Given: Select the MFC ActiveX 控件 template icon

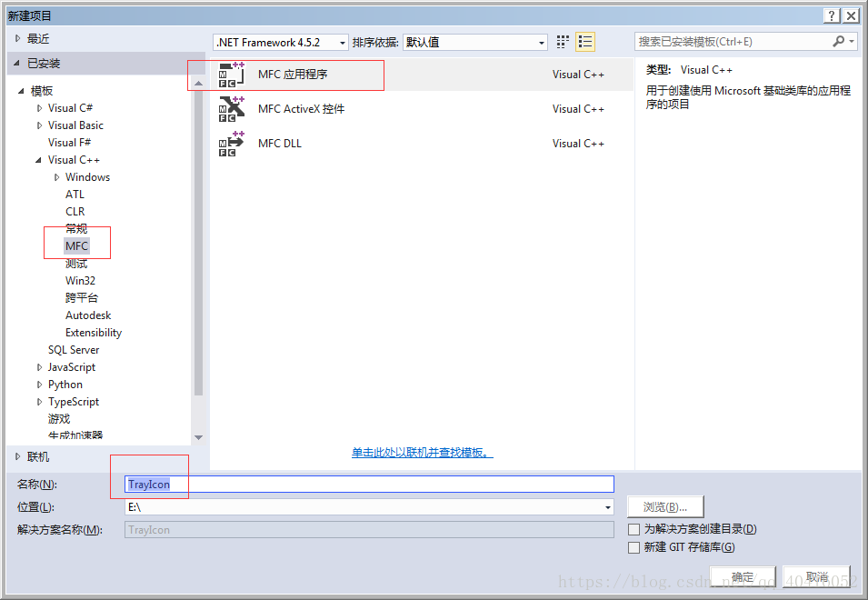Looking at the screenshot, I should point(232,108).
